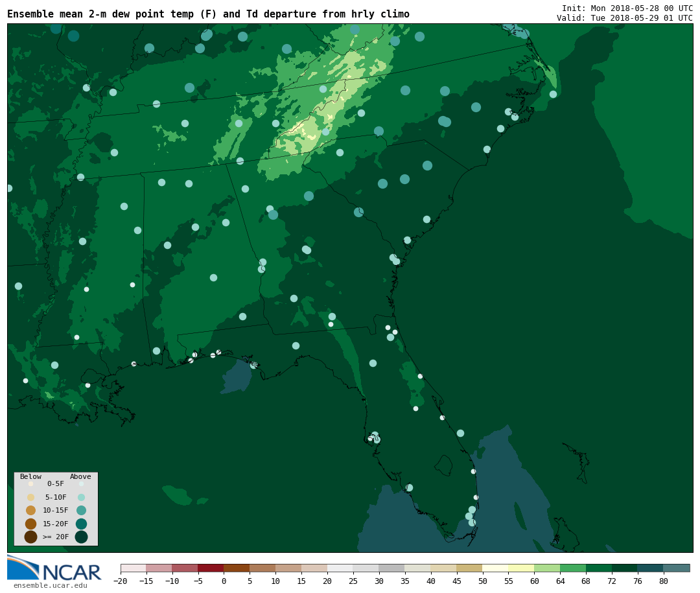Click the Below 10-15F orange-brown legend circle

coord(31,511)
